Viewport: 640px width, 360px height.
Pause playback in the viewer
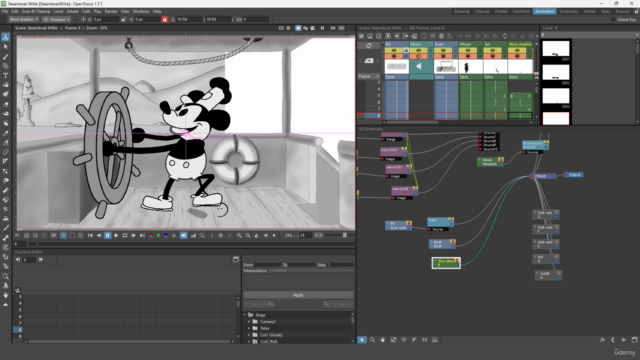(x=108, y=235)
